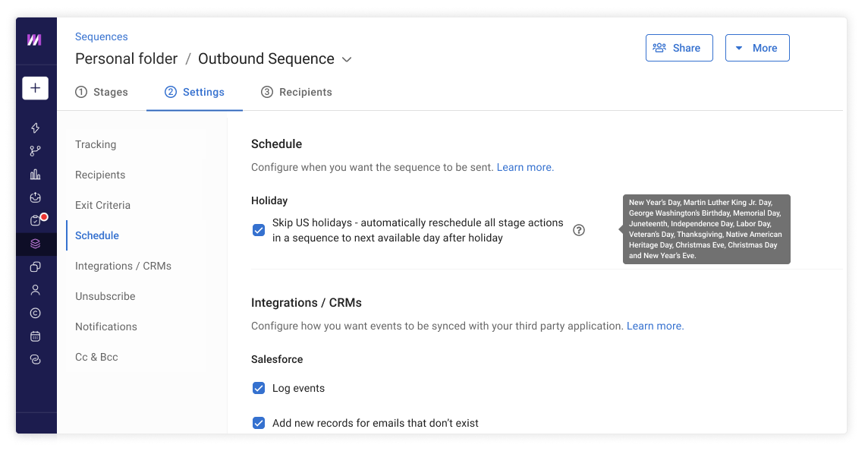Open the calendar icon in sidebar

[35, 336]
